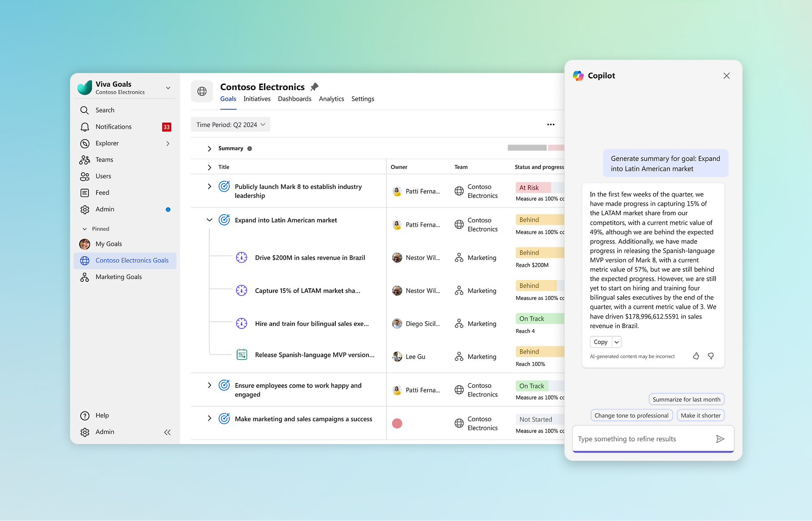Screen dimensions: 812x521
Task: Select Contoso Electronics Goals pinned item
Action: click(125, 261)
